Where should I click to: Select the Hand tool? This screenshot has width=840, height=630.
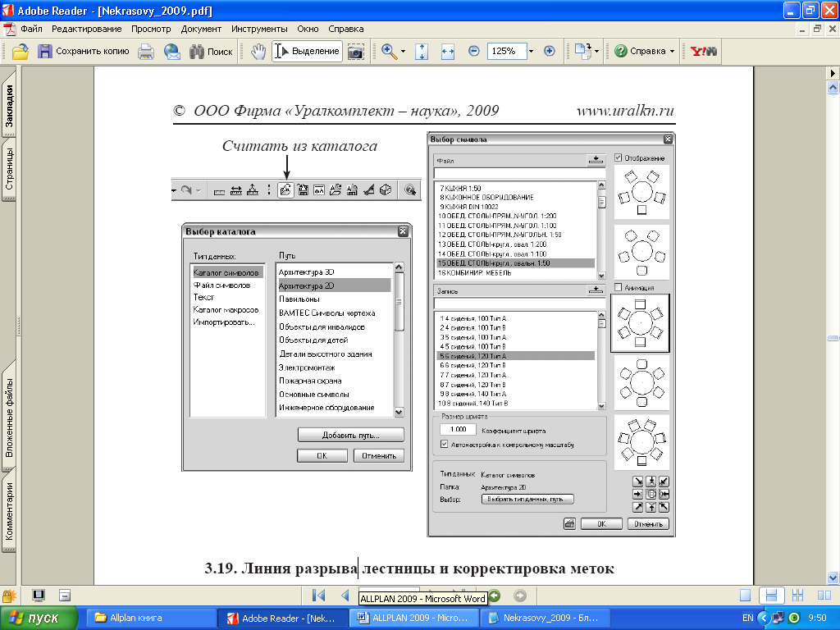[x=258, y=52]
